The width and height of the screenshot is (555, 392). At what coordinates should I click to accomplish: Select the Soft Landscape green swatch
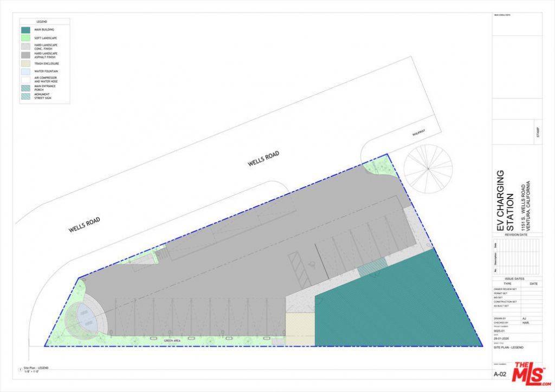[x=25, y=38]
